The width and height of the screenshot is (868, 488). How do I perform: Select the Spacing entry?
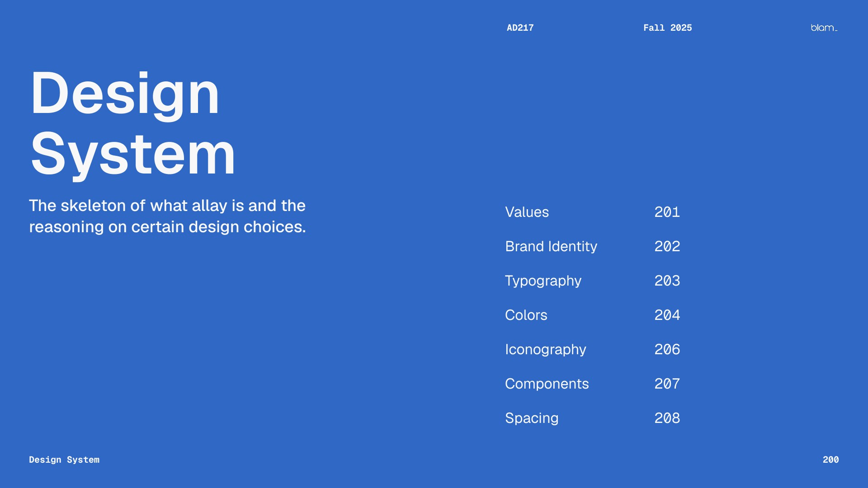(x=532, y=418)
